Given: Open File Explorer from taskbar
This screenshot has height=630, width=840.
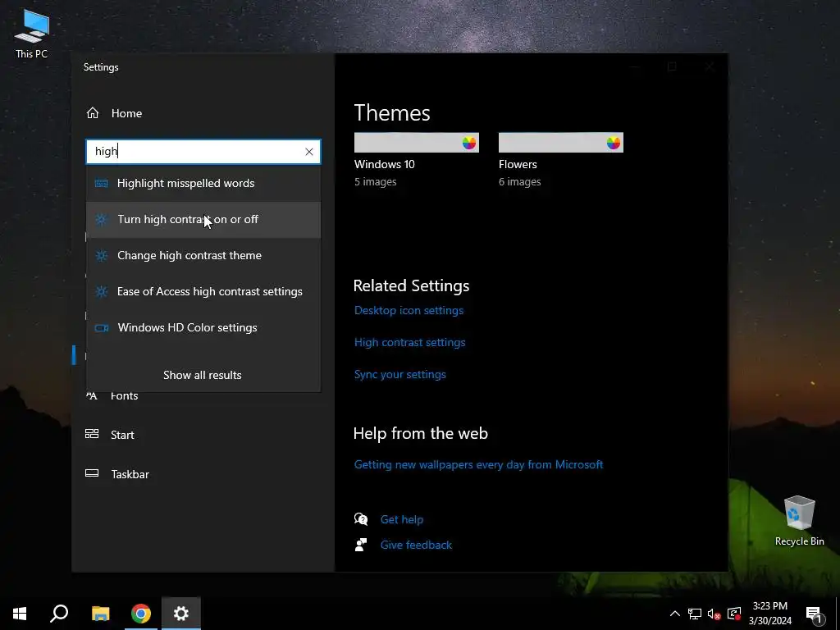Looking at the screenshot, I should pos(100,614).
